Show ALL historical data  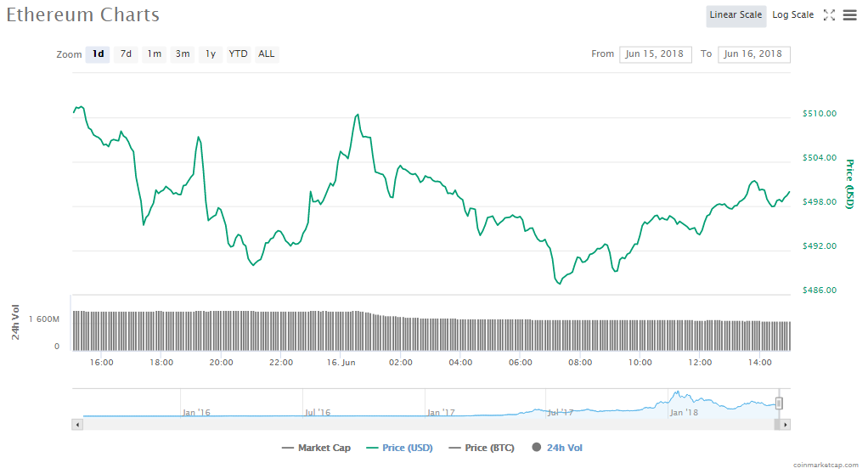pos(267,54)
